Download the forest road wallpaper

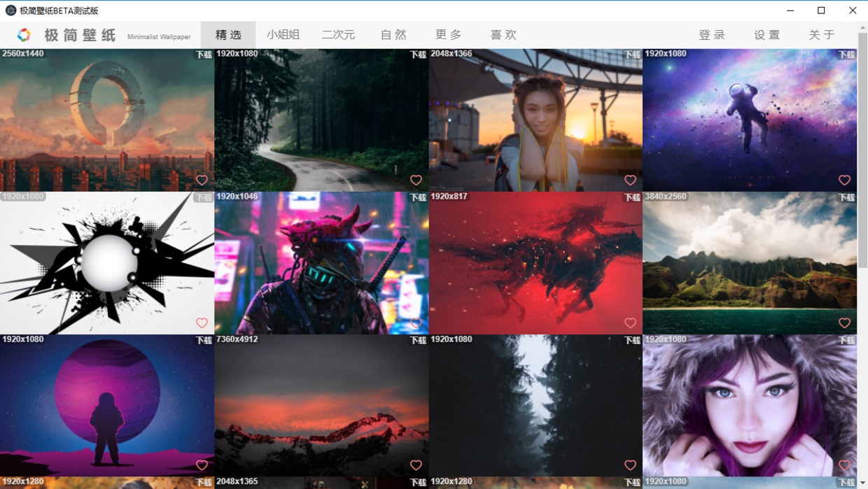coord(418,55)
